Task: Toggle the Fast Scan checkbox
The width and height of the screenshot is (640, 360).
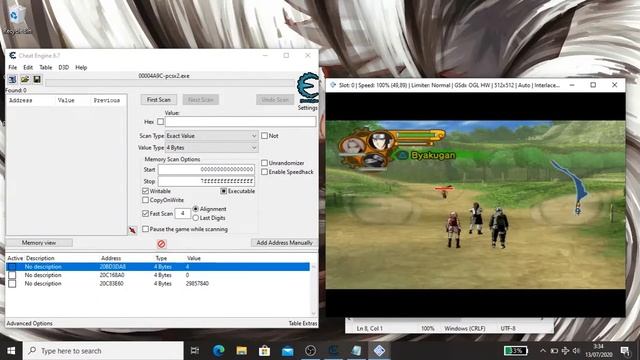Action: tap(145, 213)
